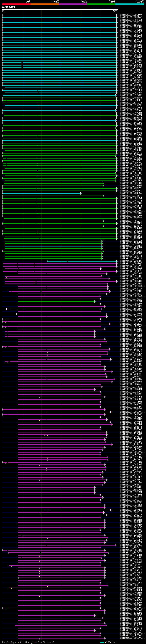
Task: Open hit UniRef100_B4WRL3
Action: point(131,77)
